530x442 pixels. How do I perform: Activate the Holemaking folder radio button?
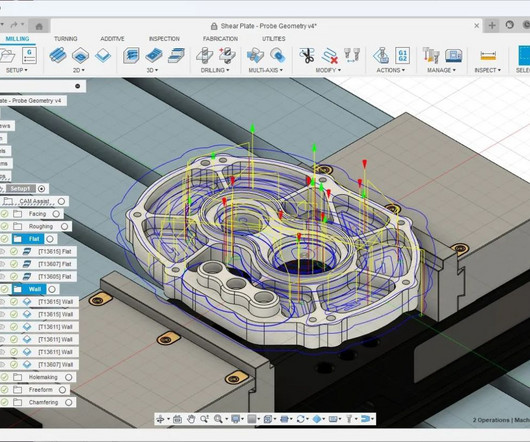pyautogui.click(x=69, y=377)
